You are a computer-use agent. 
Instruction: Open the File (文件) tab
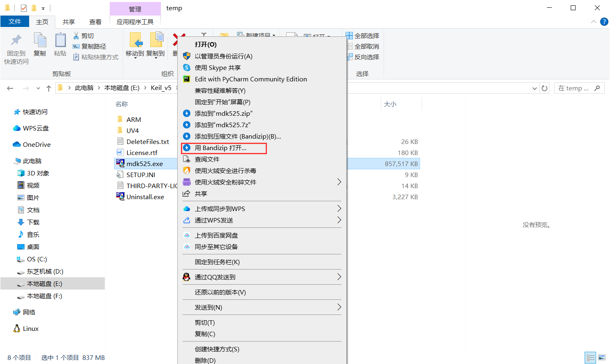coord(15,22)
